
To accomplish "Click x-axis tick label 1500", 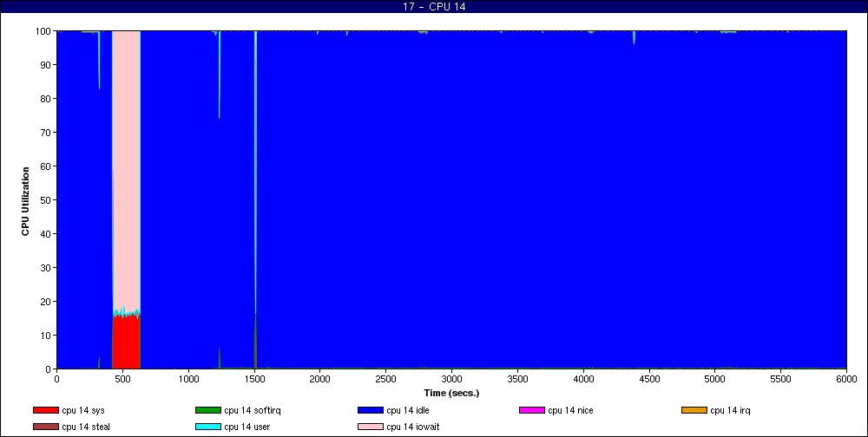I will pos(254,379).
